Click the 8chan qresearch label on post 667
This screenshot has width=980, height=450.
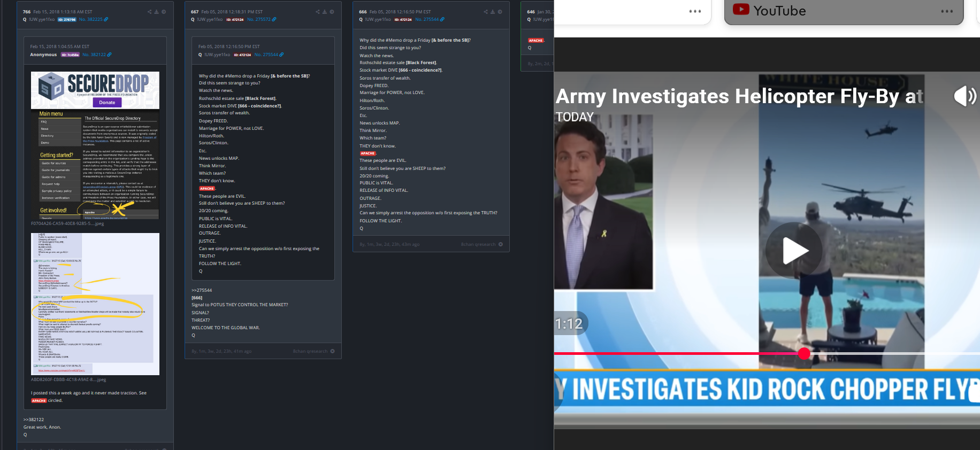[310, 351]
